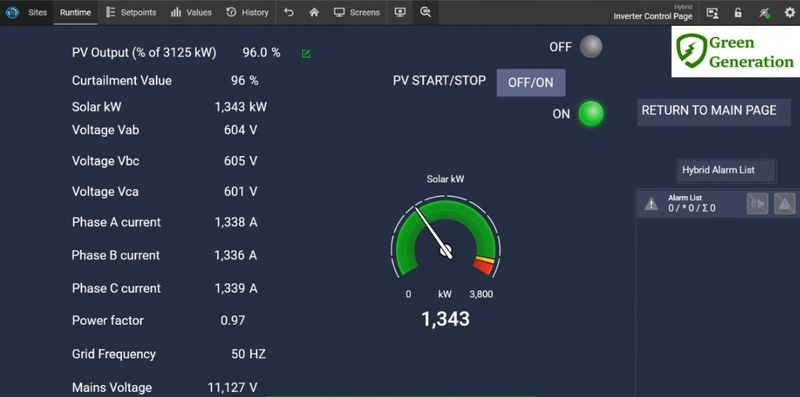Screen dimensions: 800x397
Task: Click the gauge maximum label 3,800
Action: point(481,294)
